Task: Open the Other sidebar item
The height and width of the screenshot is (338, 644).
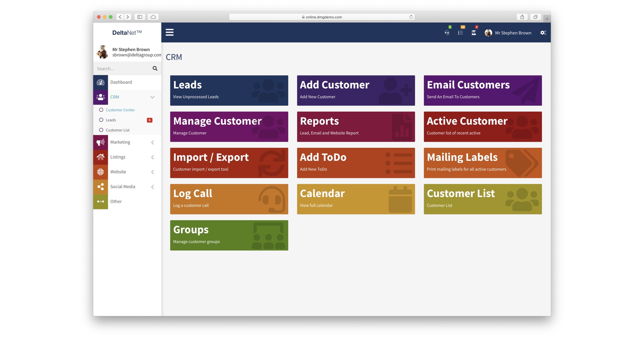Action: (116, 201)
